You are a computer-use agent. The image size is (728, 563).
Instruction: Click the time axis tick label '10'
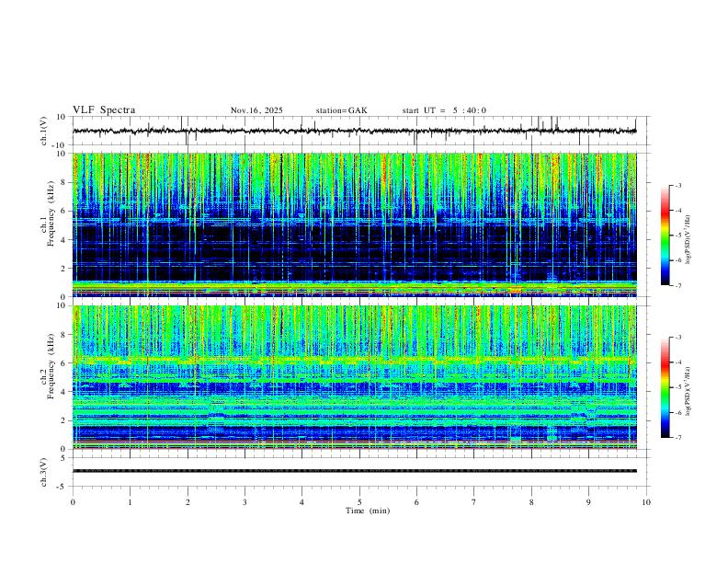(x=646, y=502)
